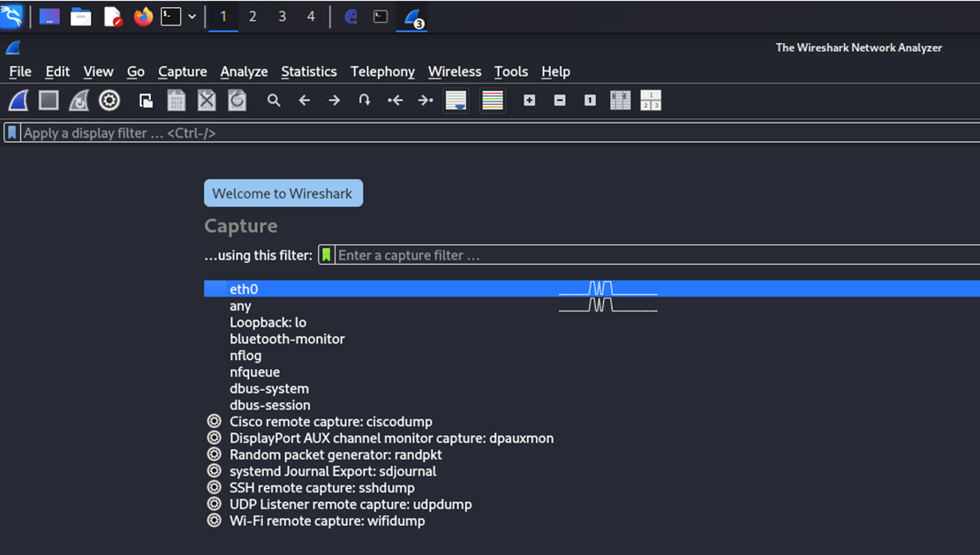
Task: Open the Analyze menu
Action: tap(244, 71)
